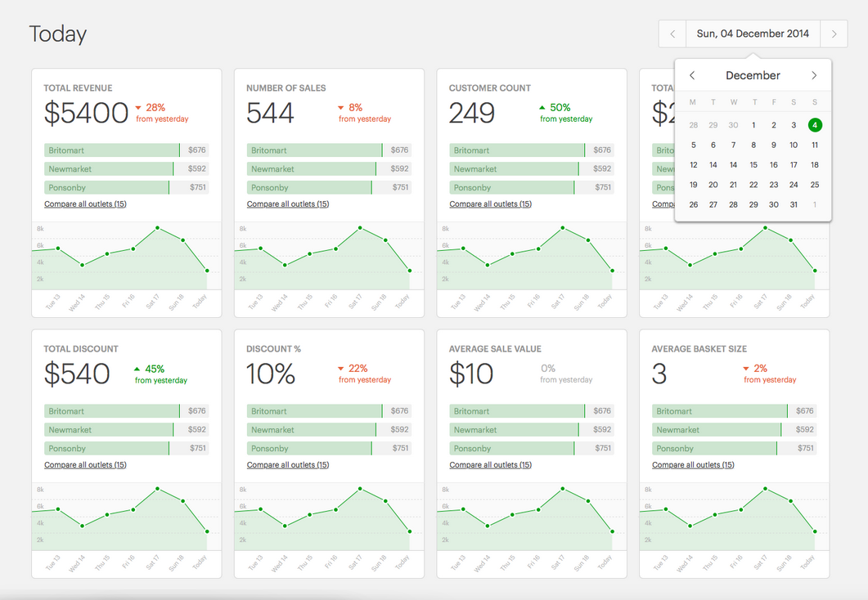
Task: Select November 28 in the calendar grid
Action: click(694, 125)
